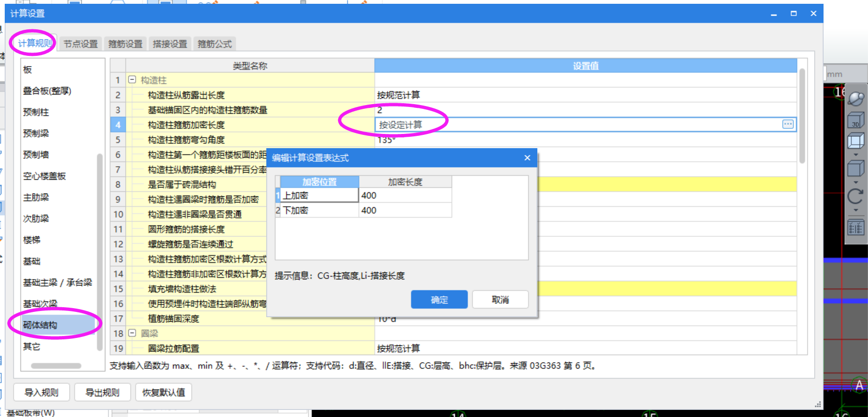The image size is (868, 417).
Task: Open the 搭接设置 tab
Action: 170,44
